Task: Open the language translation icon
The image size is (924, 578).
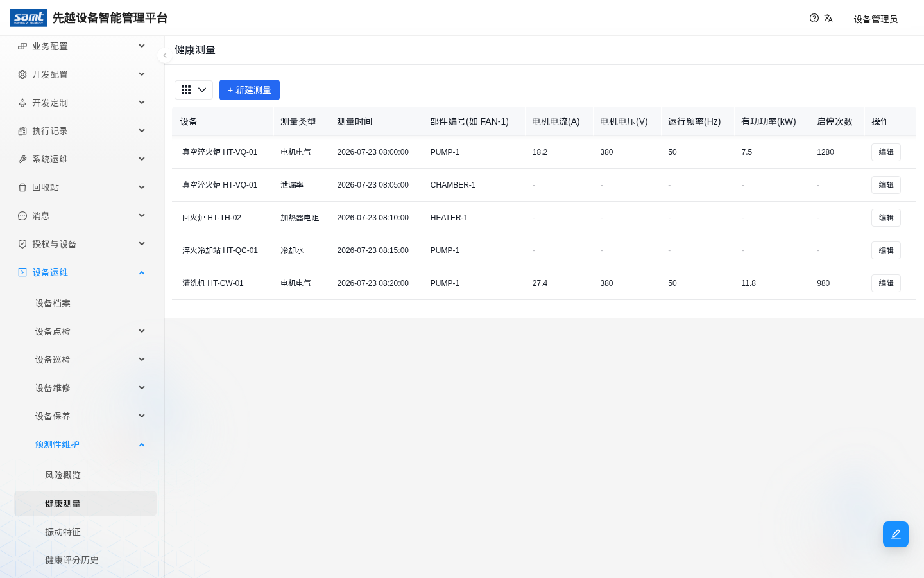Action: point(828,18)
